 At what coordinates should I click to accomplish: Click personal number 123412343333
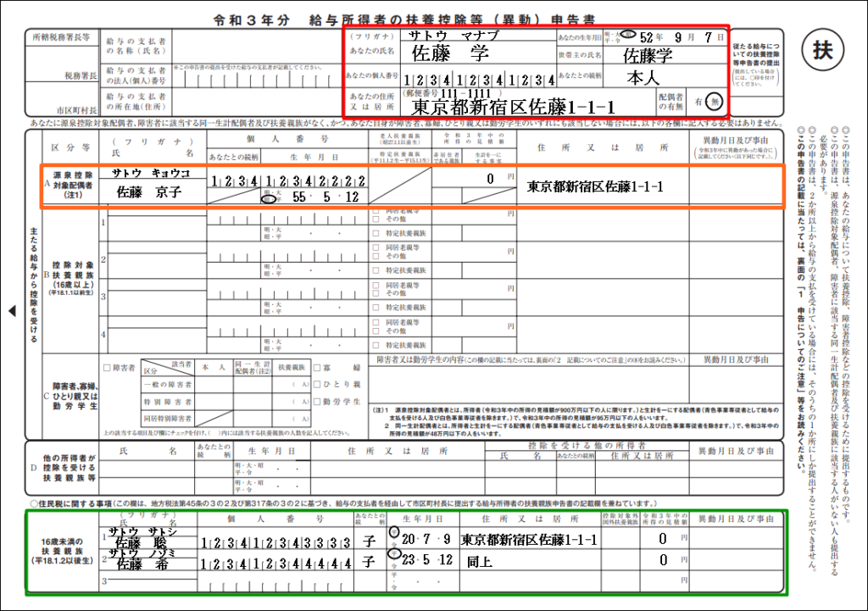275,543
